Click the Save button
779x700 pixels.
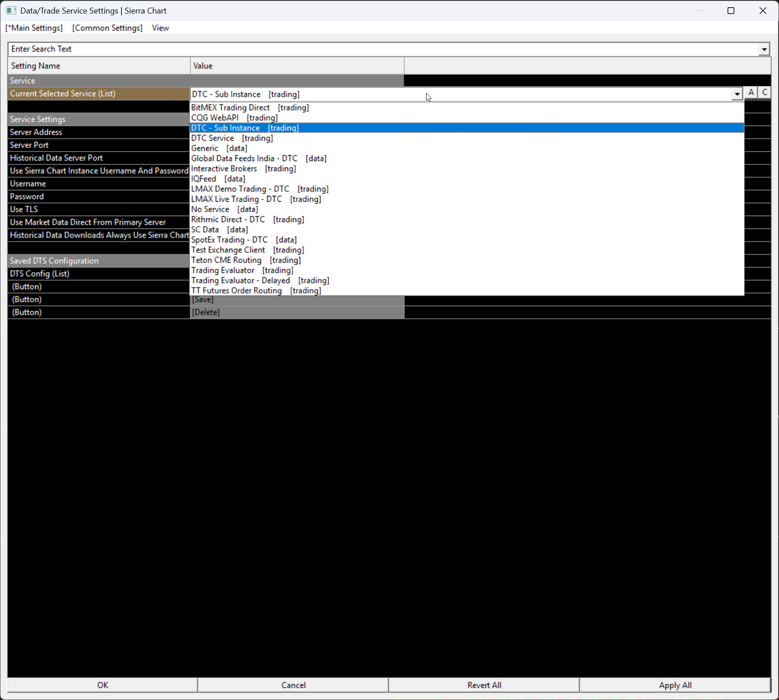pos(297,300)
